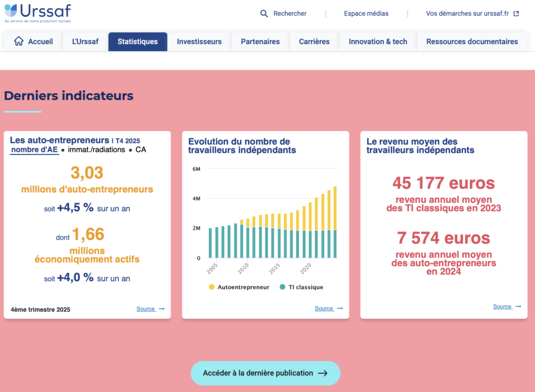535x392 pixels.
Task: Open Espace médias link
Action: tap(366, 14)
